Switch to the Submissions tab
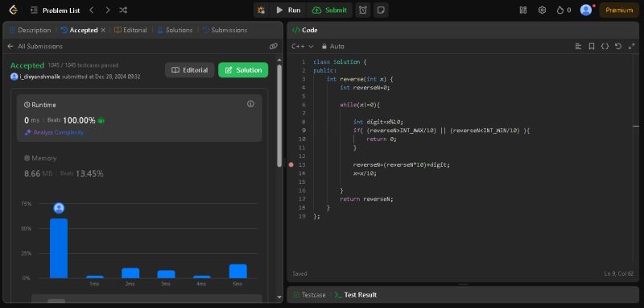 [225, 30]
